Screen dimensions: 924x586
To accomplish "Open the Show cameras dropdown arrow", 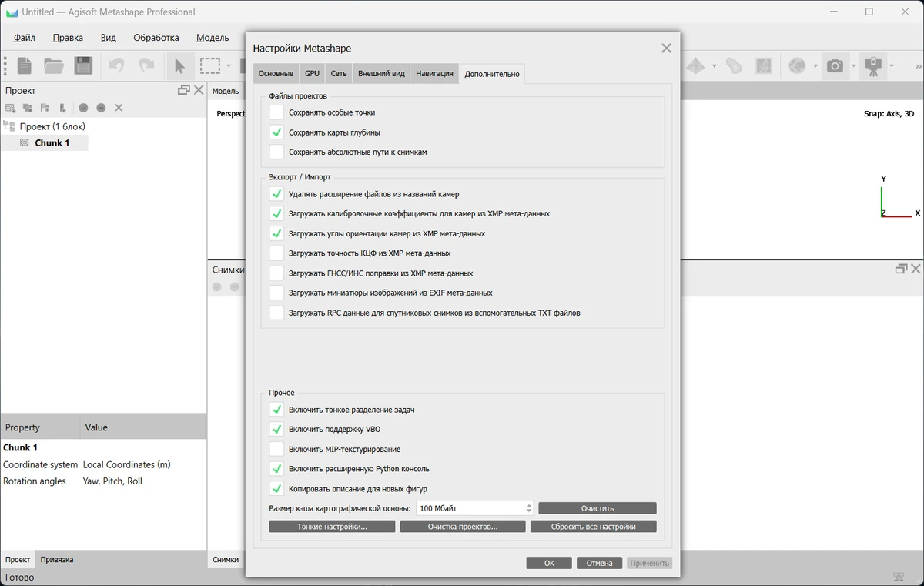I will [x=853, y=66].
